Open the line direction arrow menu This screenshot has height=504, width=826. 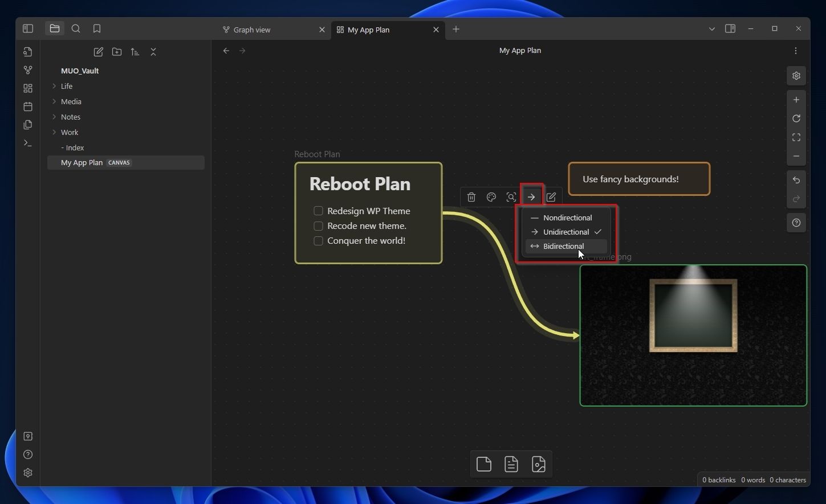click(x=531, y=197)
